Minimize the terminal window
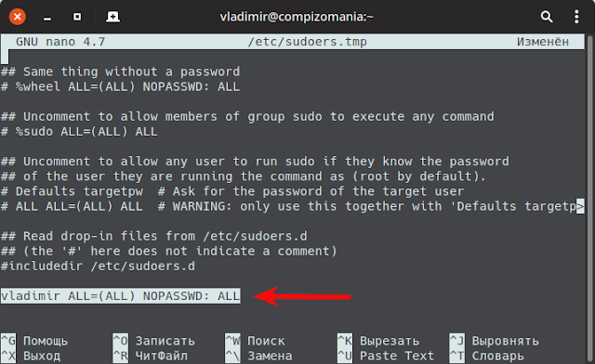This screenshot has height=364, width=595. click(47, 19)
